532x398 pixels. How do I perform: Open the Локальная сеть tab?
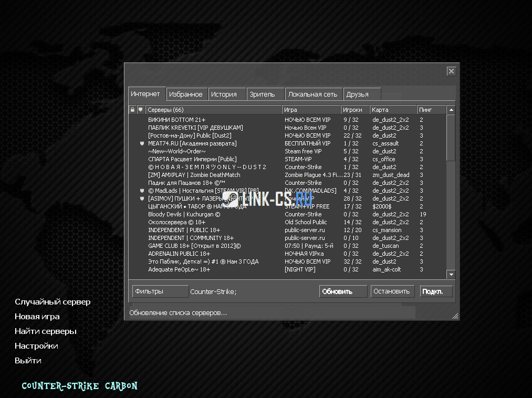point(312,95)
